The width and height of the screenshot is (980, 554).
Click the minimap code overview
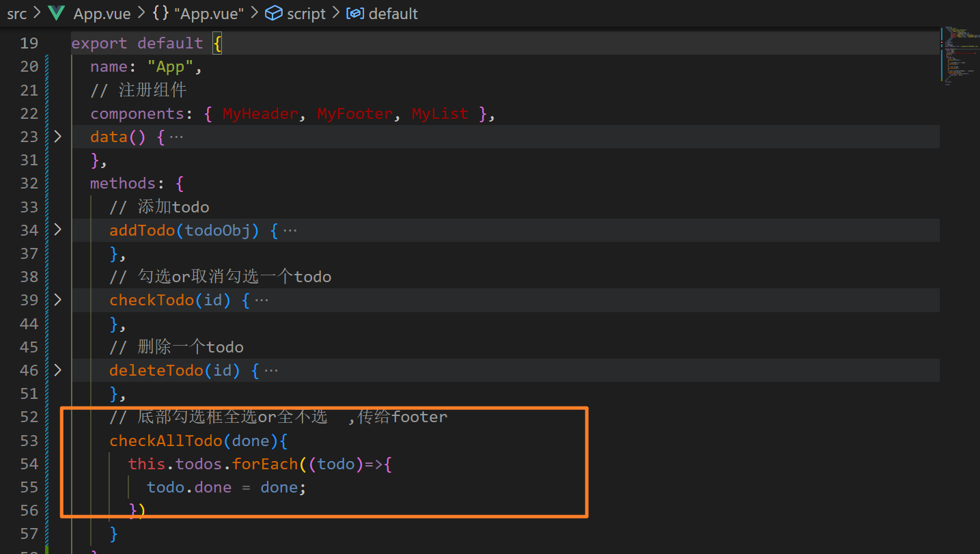click(960, 56)
